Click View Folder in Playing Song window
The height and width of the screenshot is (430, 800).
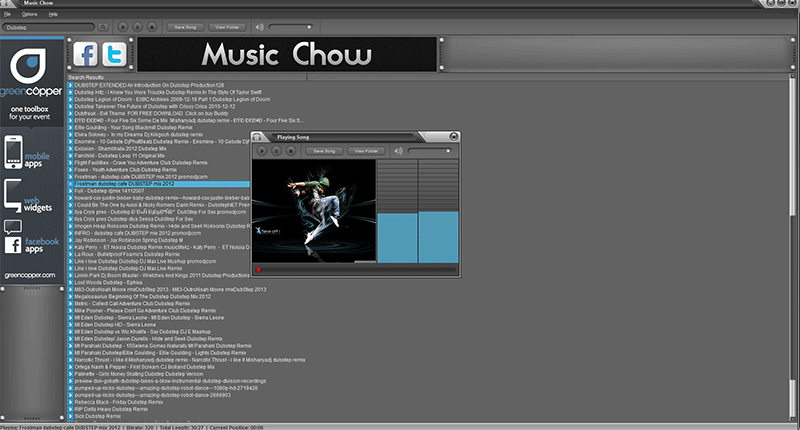366,151
